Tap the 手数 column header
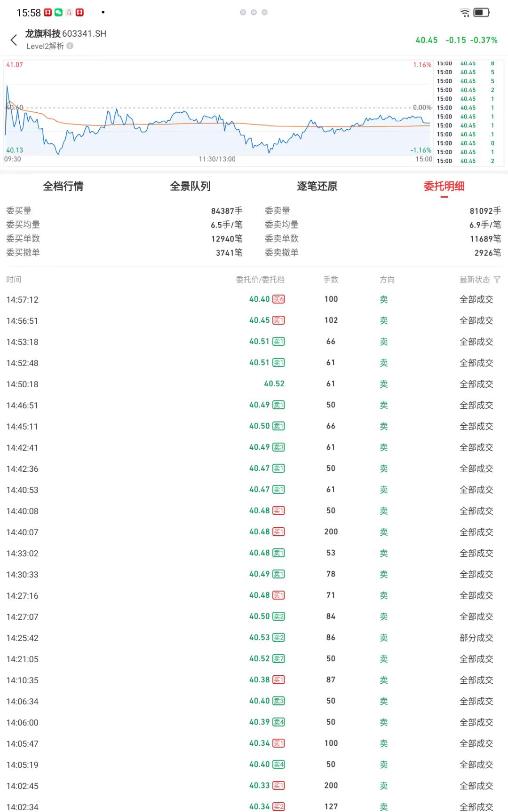 coord(331,280)
